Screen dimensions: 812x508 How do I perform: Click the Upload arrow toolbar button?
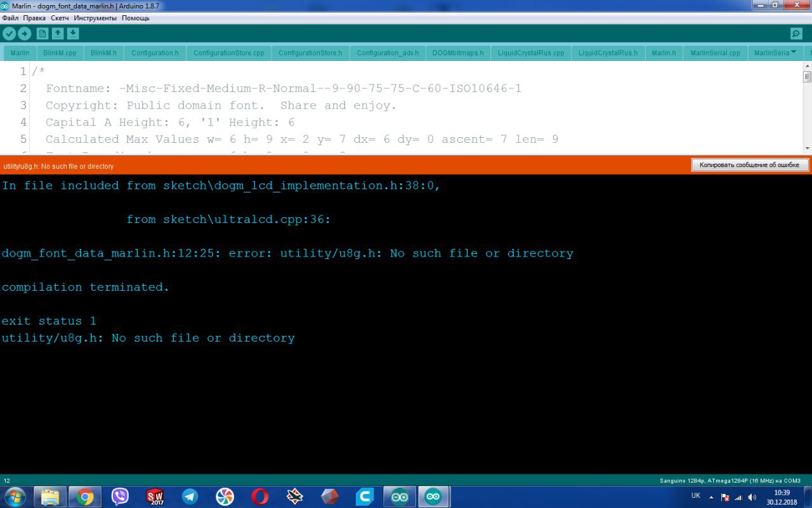[25, 34]
